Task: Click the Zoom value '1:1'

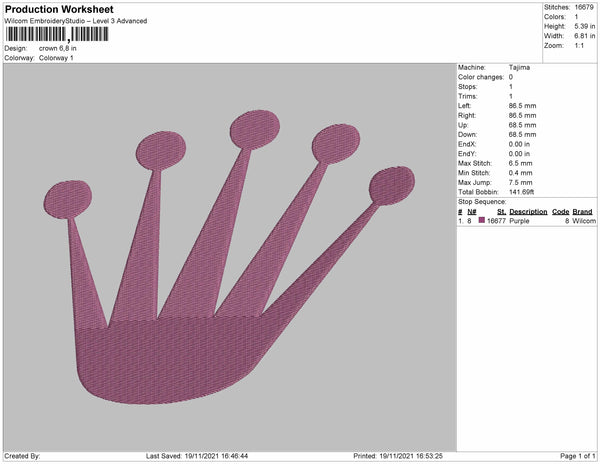Action: (579, 46)
